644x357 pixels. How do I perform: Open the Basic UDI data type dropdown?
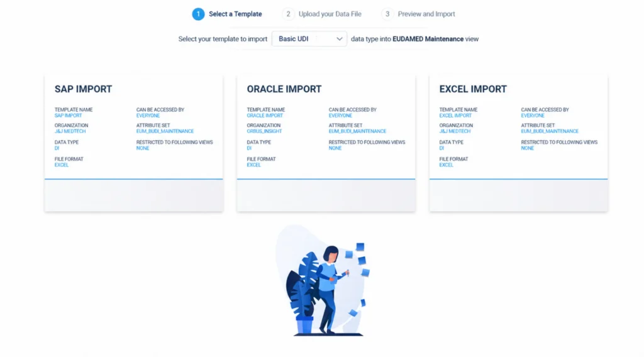click(x=309, y=39)
